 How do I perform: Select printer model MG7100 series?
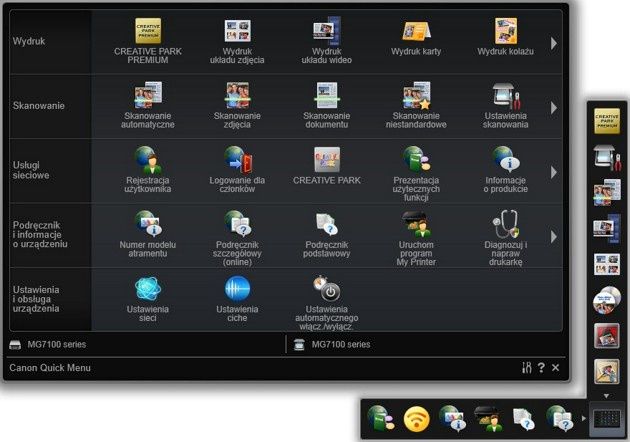pos(47,344)
